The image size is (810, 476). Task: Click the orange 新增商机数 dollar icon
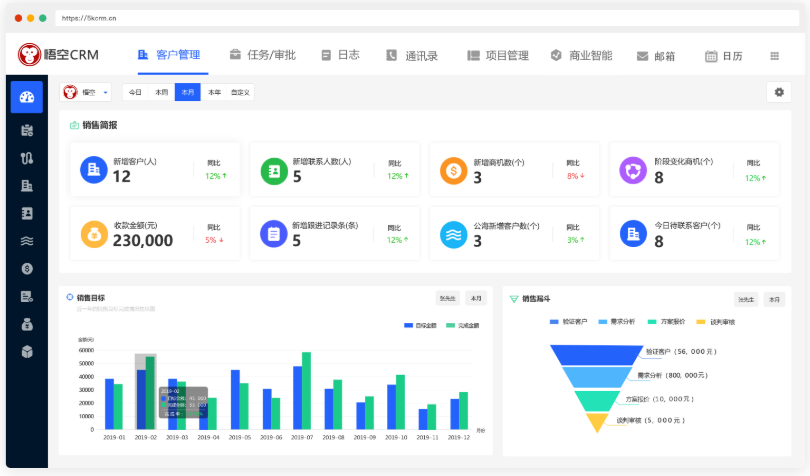coord(453,171)
